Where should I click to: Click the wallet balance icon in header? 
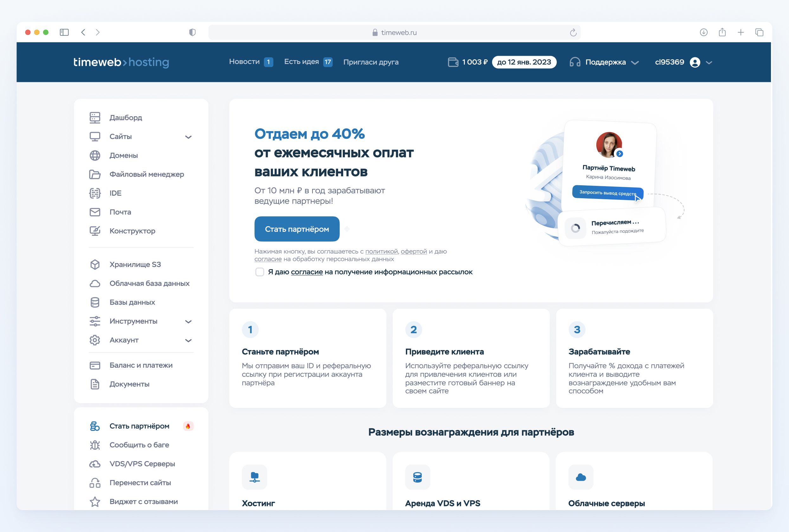(x=452, y=62)
